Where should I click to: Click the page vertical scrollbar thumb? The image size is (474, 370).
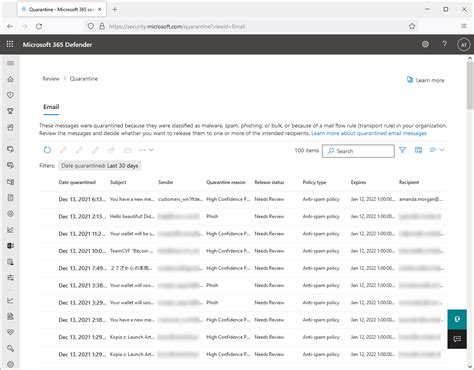pyautogui.click(x=470, y=86)
